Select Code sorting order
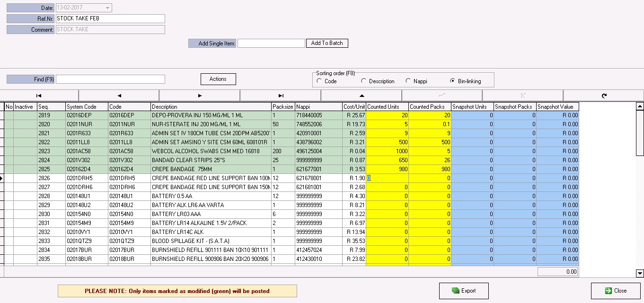This screenshot has width=644, height=303. [320, 81]
